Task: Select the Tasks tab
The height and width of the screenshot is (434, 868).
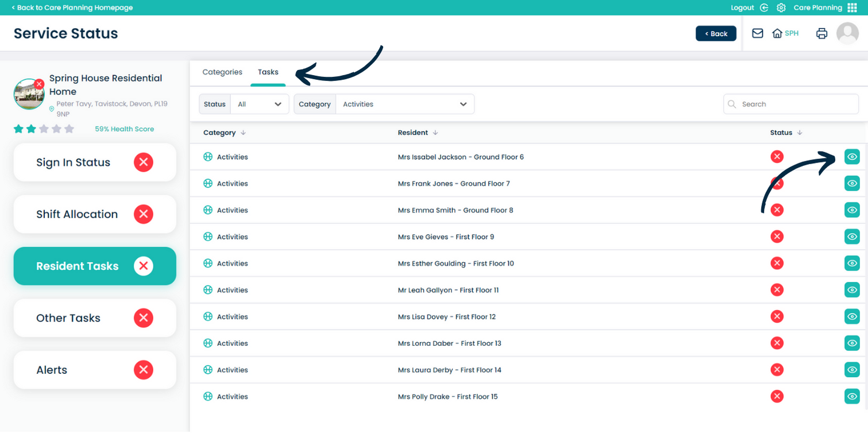Action: pos(268,72)
